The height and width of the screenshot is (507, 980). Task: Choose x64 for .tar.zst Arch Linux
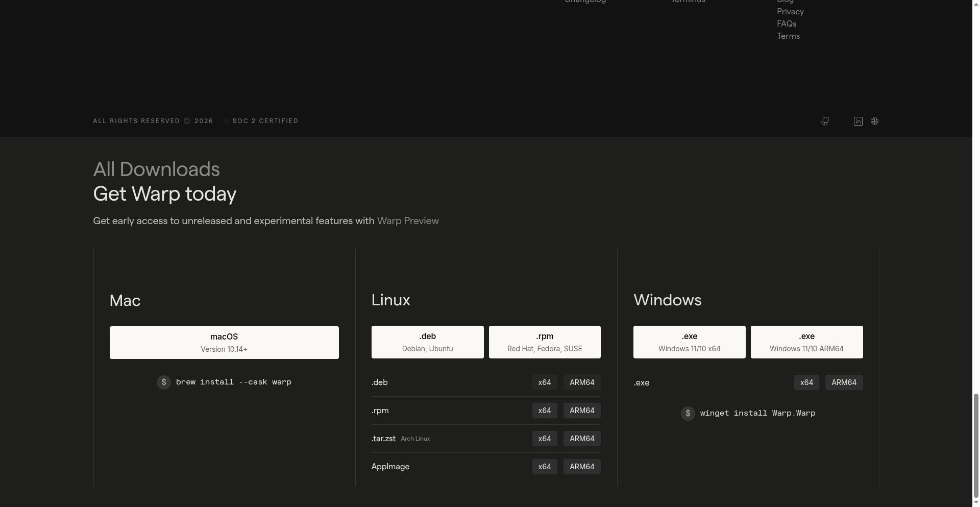[545, 439]
